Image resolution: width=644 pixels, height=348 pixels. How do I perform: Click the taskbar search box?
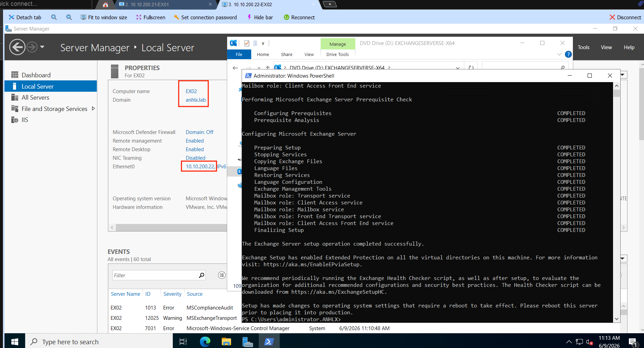click(x=99, y=341)
